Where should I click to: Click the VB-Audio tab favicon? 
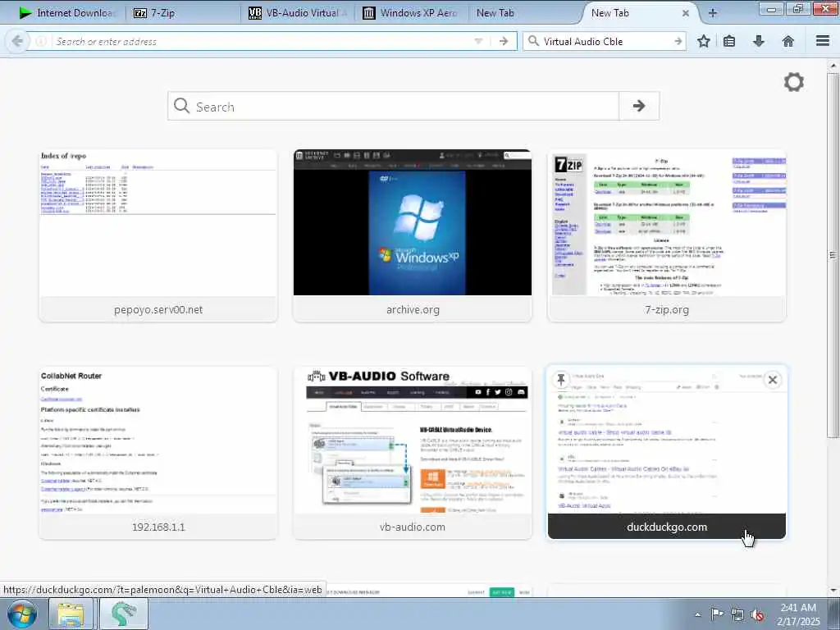click(256, 13)
